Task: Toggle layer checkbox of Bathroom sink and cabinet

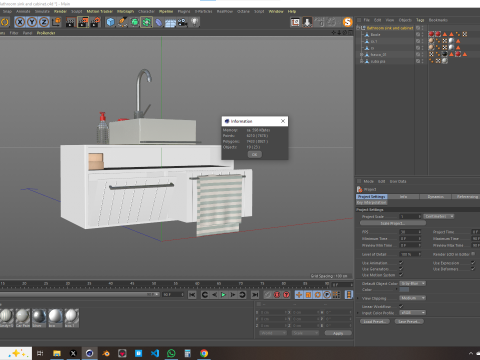Action: [418, 28]
